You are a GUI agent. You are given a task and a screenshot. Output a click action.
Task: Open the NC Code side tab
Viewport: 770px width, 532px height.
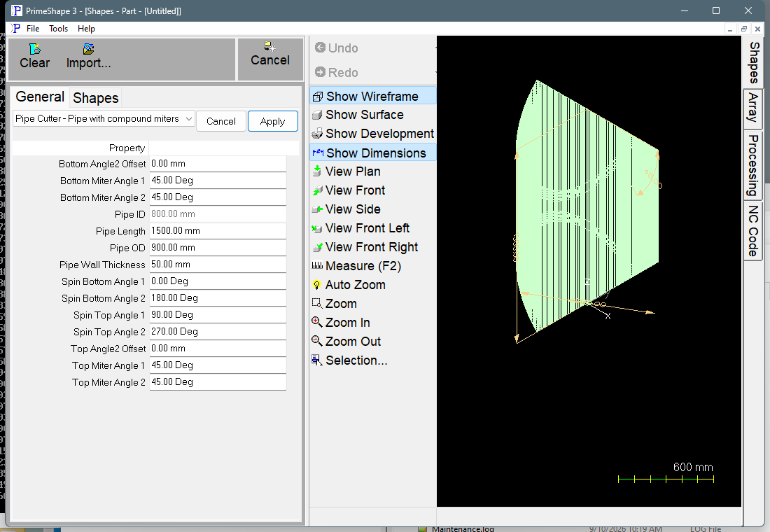point(753,231)
